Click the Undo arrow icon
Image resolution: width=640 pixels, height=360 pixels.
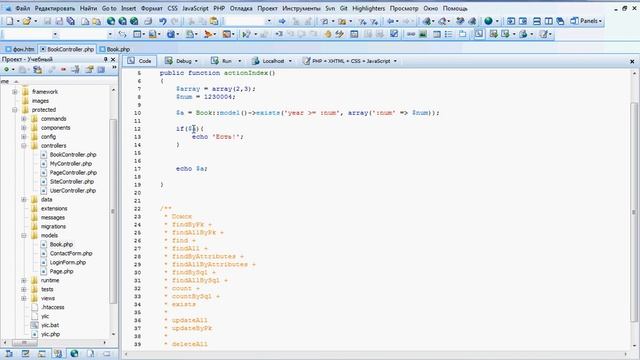pyautogui.click(x=162, y=21)
